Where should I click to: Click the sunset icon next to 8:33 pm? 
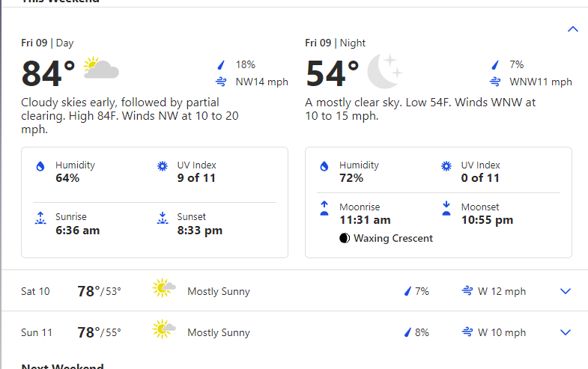click(x=162, y=219)
